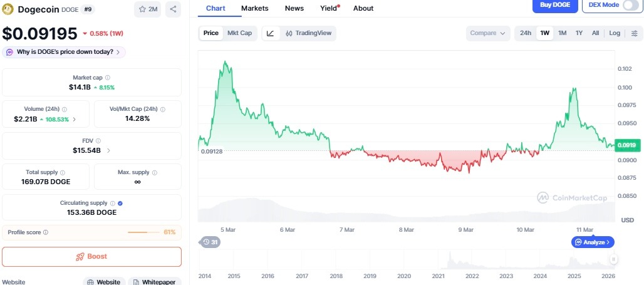Click the timeline range handle at right
Screen dimensions: 644x285
tap(614, 259)
